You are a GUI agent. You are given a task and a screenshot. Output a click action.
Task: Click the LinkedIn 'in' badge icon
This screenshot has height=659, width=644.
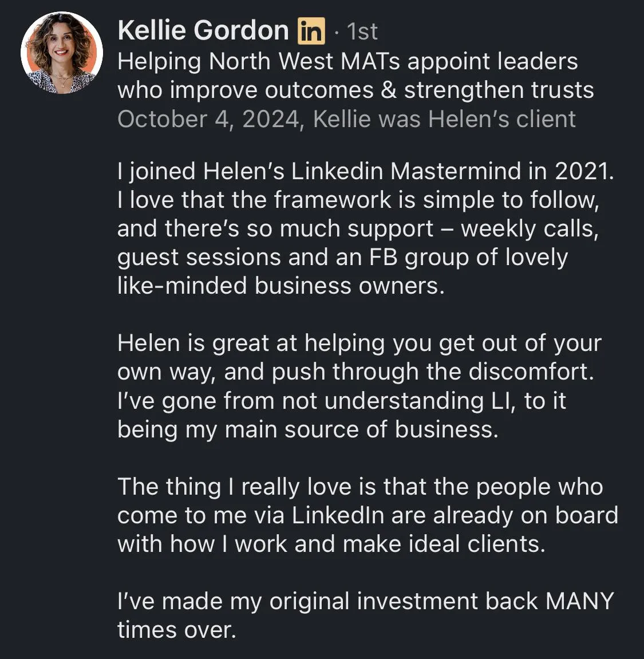311,31
